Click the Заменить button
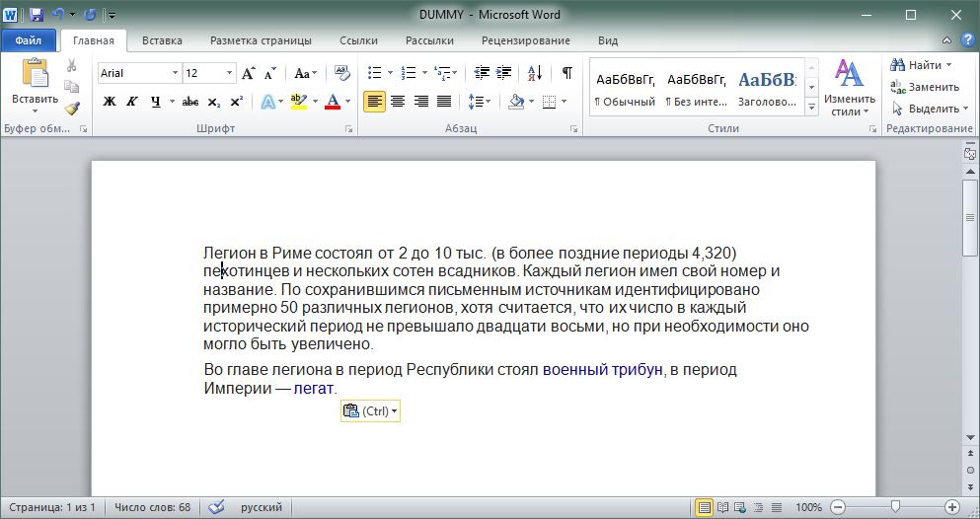The width and height of the screenshot is (980, 519). tap(924, 87)
